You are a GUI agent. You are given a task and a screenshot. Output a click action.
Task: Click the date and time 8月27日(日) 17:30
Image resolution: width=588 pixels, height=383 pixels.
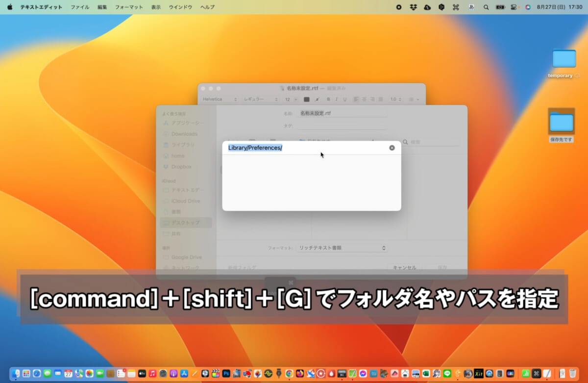559,7
